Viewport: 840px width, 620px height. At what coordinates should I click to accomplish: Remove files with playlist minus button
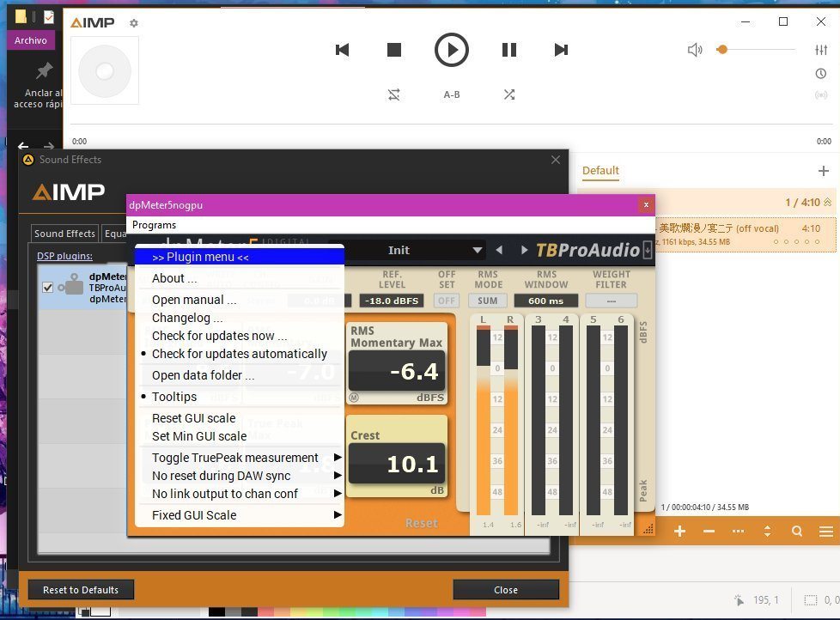click(709, 532)
